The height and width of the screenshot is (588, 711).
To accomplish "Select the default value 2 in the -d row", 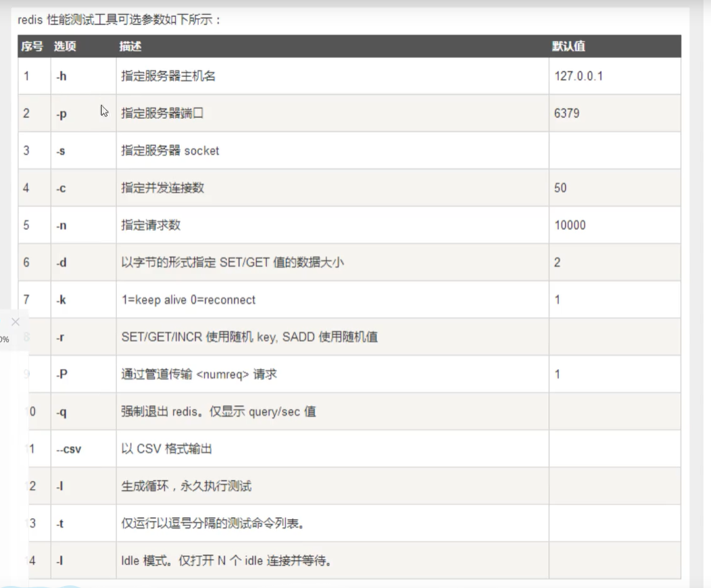I will tap(558, 262).
